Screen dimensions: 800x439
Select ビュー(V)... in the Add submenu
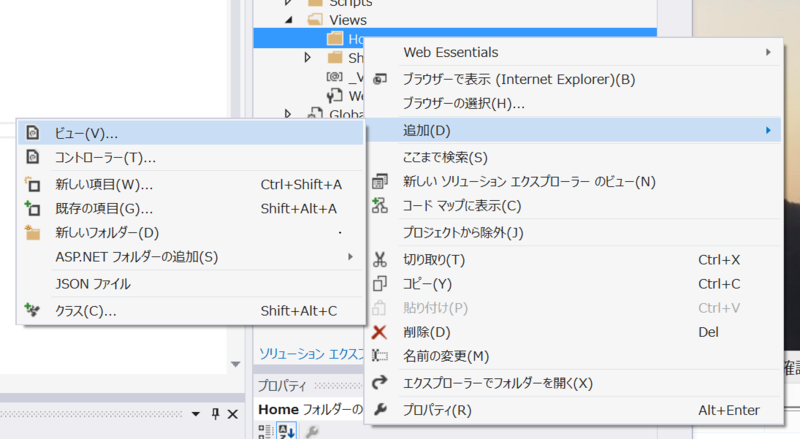pyautogui.click(x=190, y=133)
